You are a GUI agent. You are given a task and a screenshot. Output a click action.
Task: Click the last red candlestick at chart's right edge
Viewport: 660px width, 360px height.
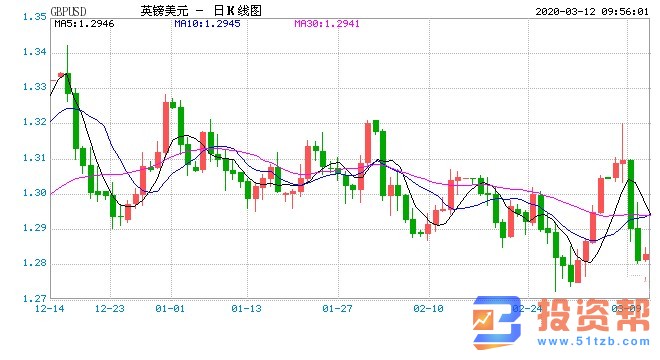(646, 256)
